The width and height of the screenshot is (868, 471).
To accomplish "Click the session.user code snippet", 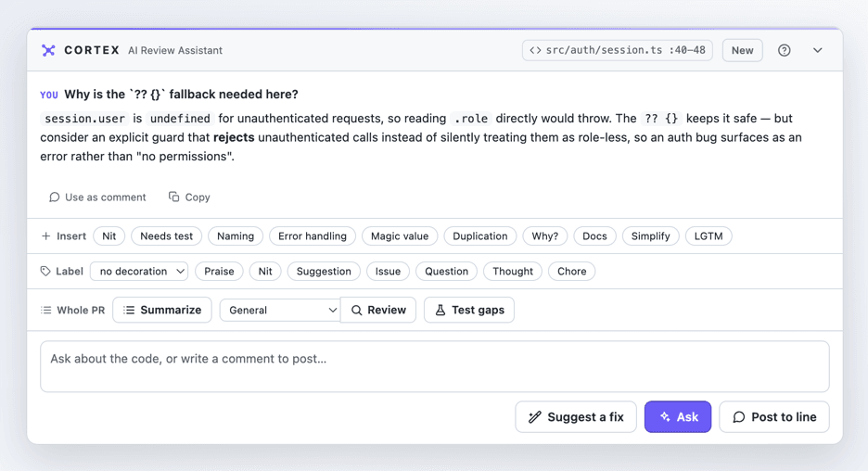I will pos(84,119).
